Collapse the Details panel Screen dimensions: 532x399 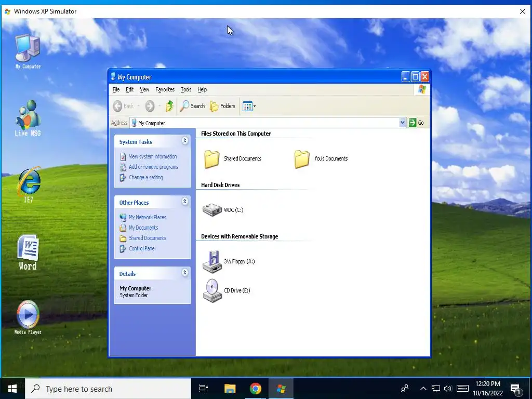tap(185, 272)
